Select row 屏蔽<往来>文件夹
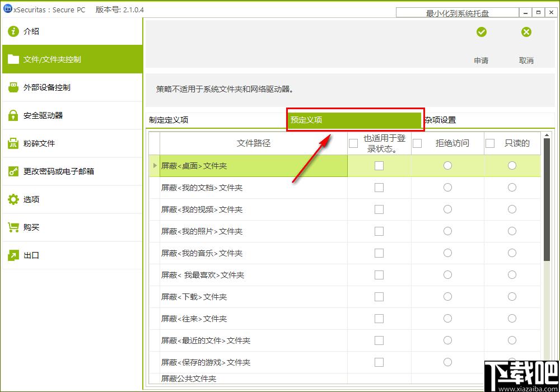This screenshot has height=392, width=560. click(x=344, y=319)
